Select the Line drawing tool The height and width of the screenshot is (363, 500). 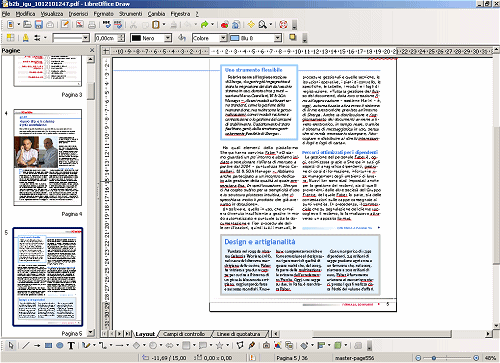click(26, 345)
